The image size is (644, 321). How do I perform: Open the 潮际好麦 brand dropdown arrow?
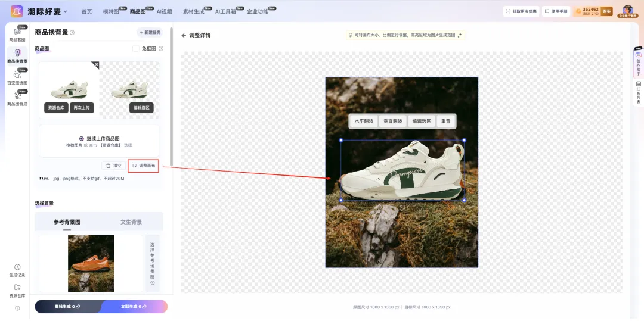pos(66,11)
